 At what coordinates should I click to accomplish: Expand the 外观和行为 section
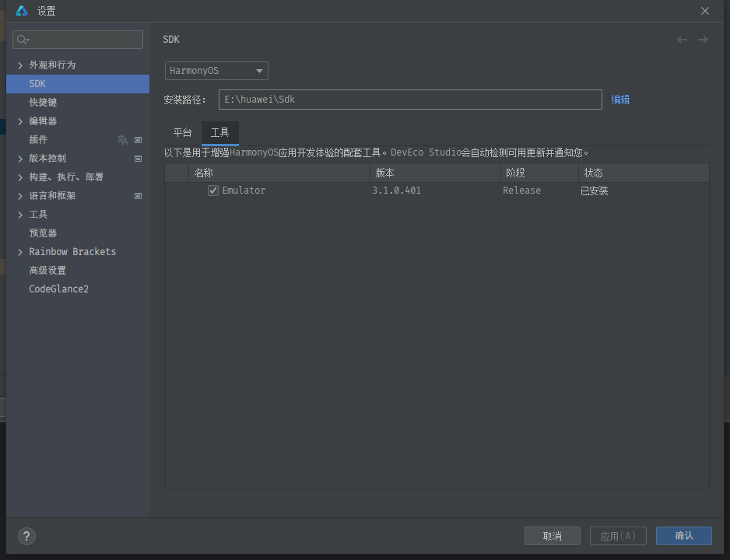click(x=20, y=65)
